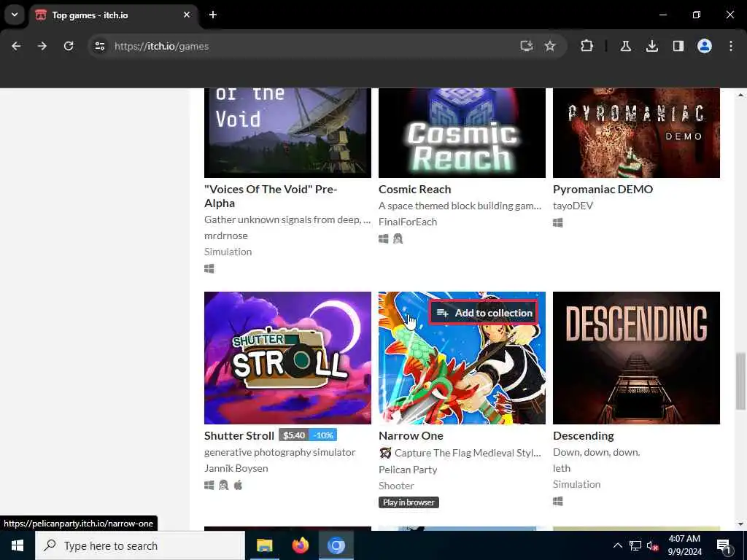This screenshot has height=560, width=747.
Task: Visit author Jannik Boysen's page
Action: point(236,468)
